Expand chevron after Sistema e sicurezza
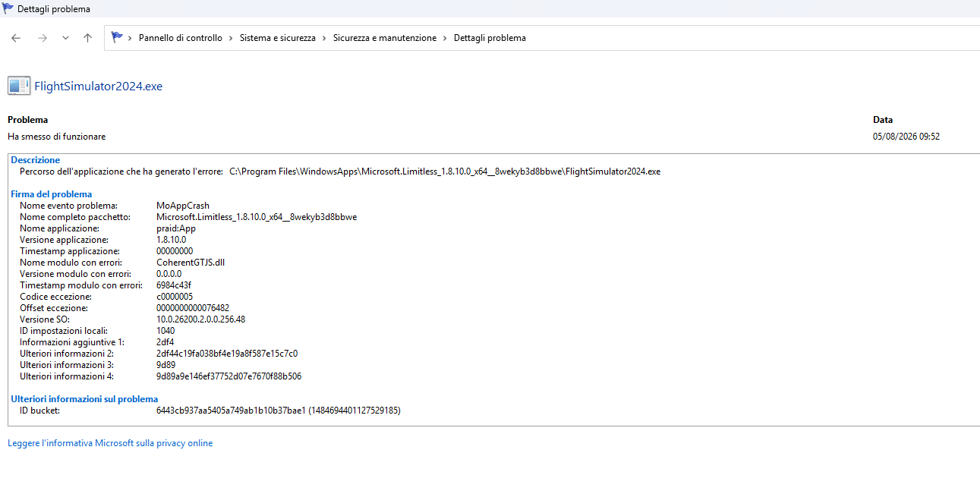 click(324, 38)
